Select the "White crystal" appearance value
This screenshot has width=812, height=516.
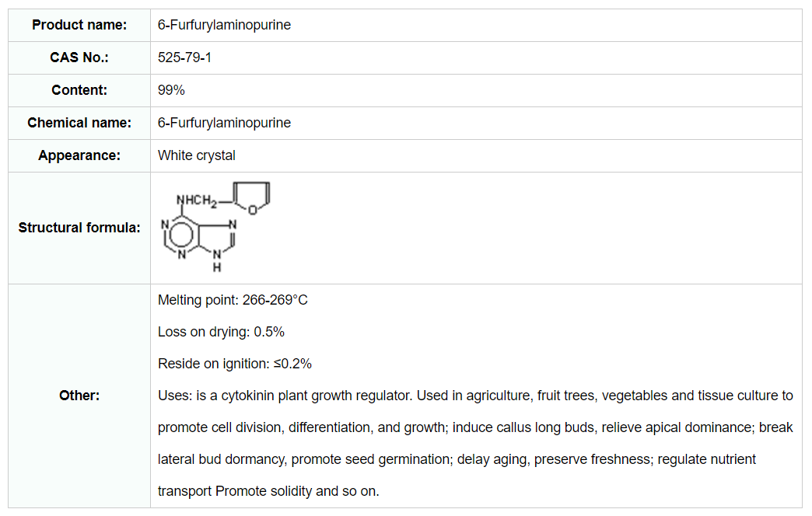(197, 155)
